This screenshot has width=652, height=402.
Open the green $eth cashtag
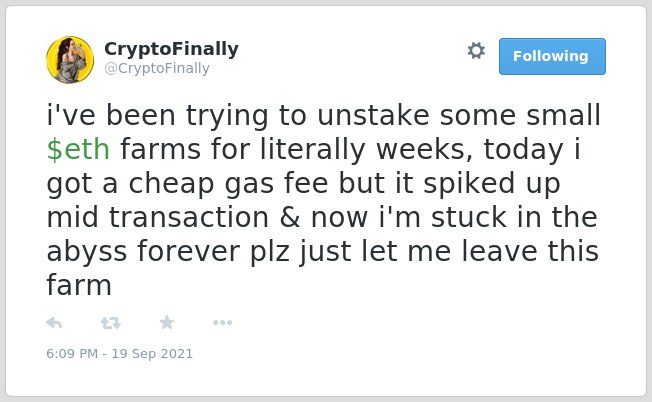[x=78, y=149]
